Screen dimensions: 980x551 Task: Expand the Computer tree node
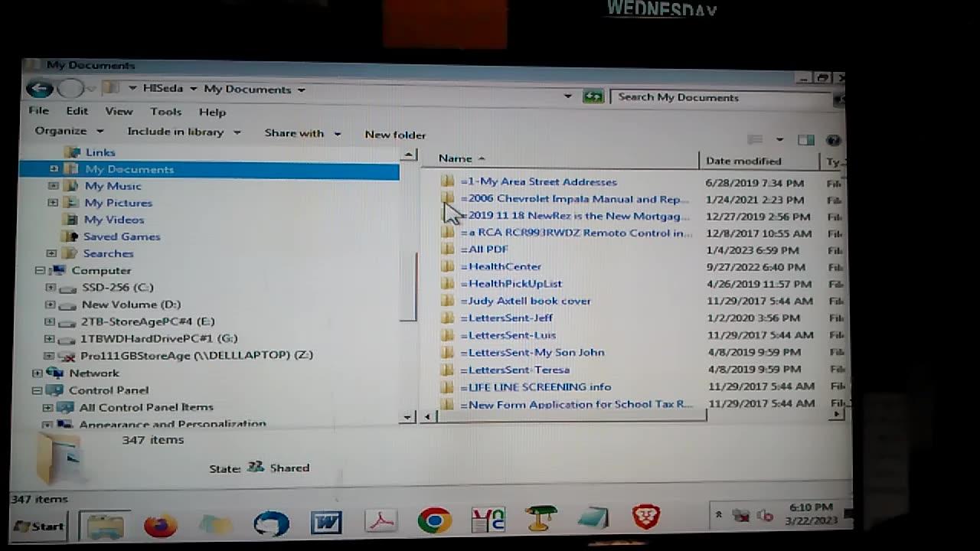coord(39,270)
